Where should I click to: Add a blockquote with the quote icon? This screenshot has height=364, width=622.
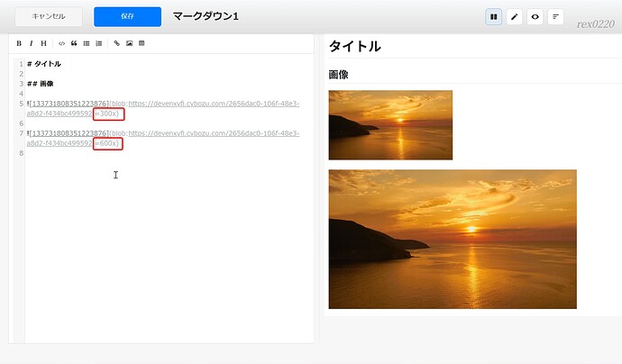coord(74,43)
